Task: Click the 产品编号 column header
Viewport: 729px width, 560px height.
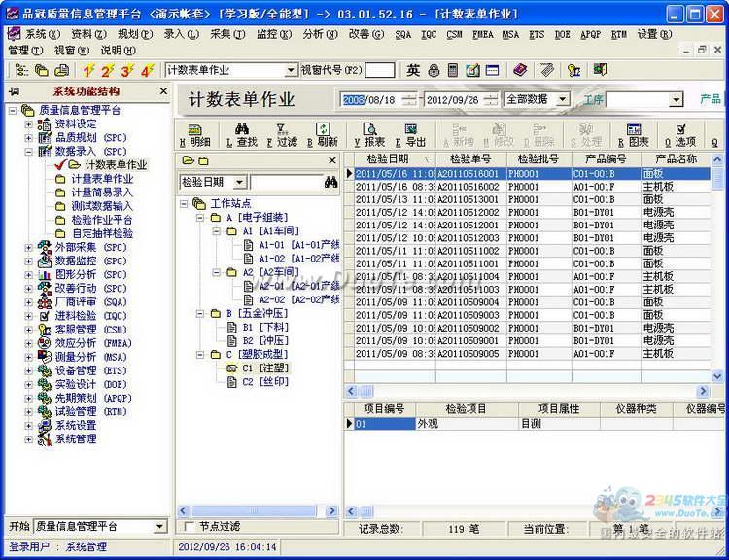Action: click(x=606, y=159)
